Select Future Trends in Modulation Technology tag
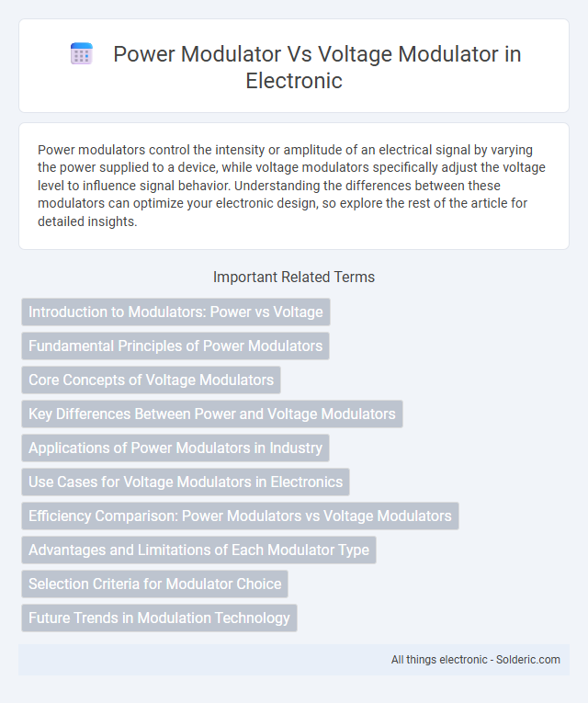This screenshot has height=703, width=588. pyautogui.click(x=159, y=618)
